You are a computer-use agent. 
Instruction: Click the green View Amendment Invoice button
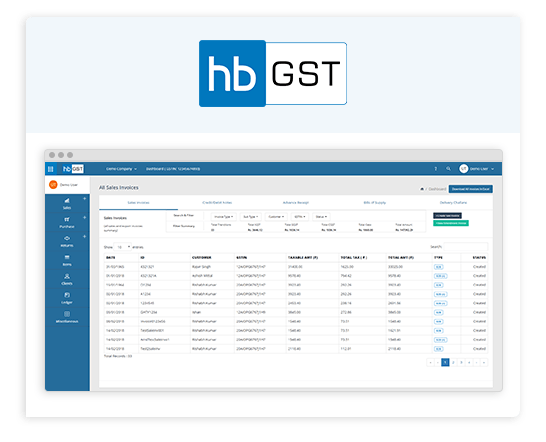click(x=451, y=223)
